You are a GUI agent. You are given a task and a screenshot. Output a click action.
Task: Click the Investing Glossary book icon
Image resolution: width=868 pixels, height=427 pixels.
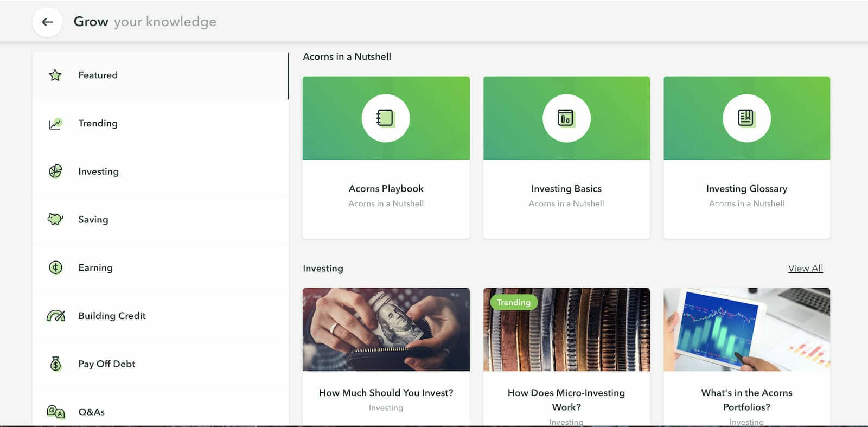(746, 118)
